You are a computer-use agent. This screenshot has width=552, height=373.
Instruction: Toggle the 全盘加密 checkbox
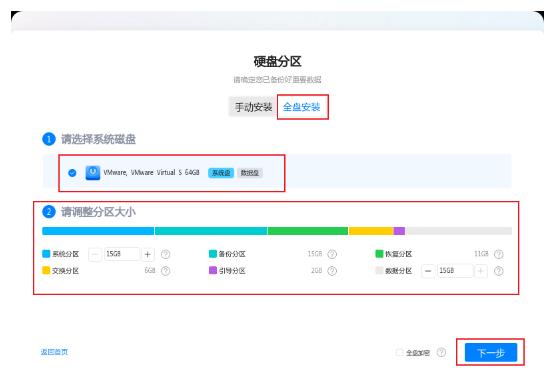point(400,352)
